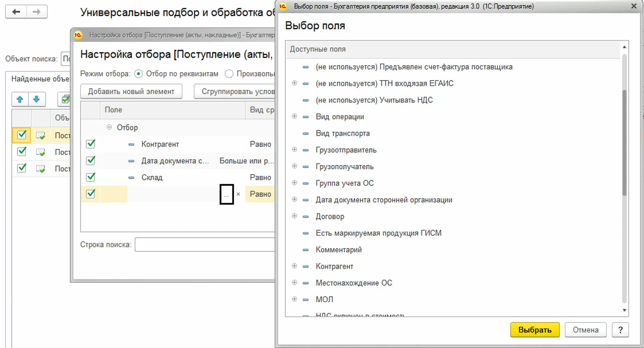This screenshot has width=644, height=348.
Task: Click the ellipsis field selection button
Action: pos(226,194)
